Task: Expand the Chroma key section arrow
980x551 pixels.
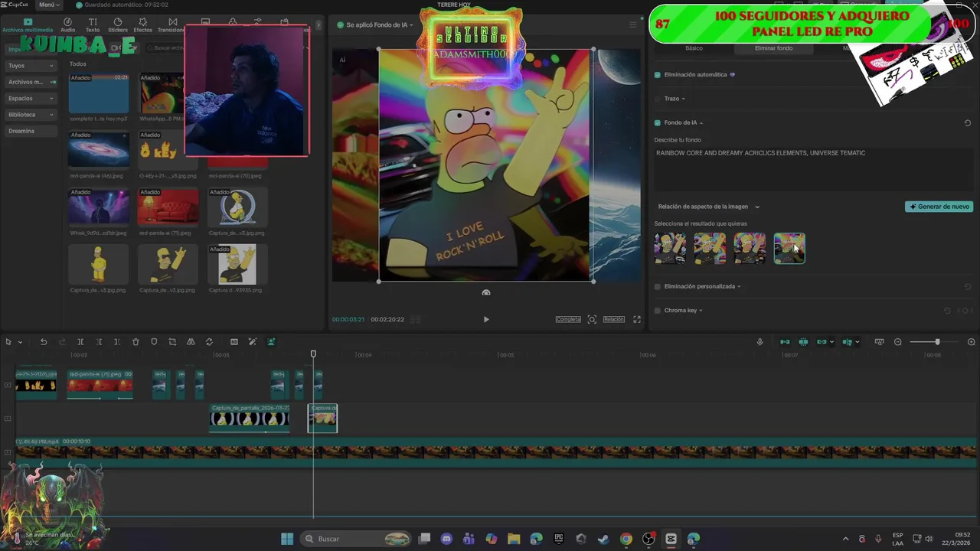Action: [701, 311]
